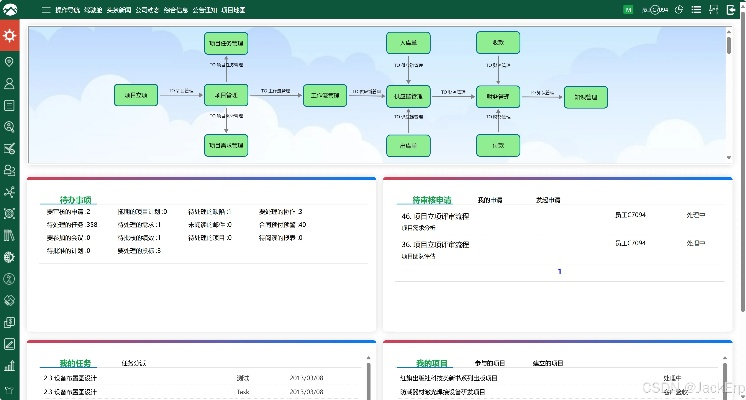Click the 待办事项 panel heading
The width and height of the screenshot is (746, 400).
pyautogui.click(x=77, y=200)
